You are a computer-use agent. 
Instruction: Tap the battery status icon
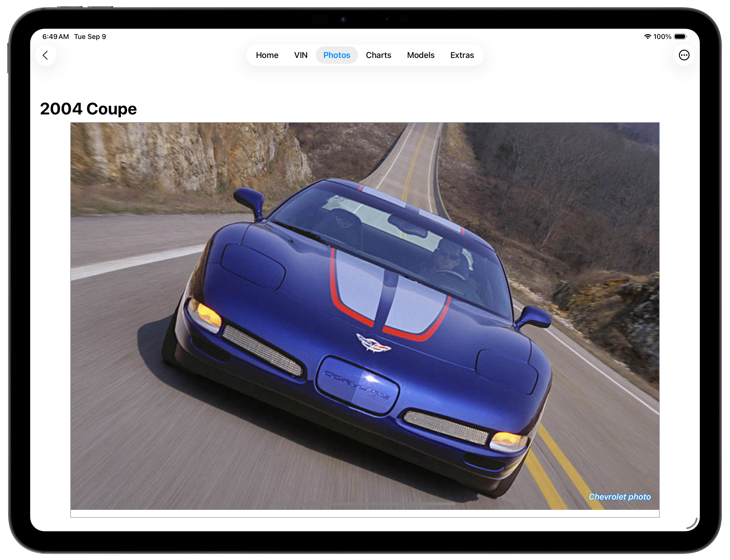[680, 37]
